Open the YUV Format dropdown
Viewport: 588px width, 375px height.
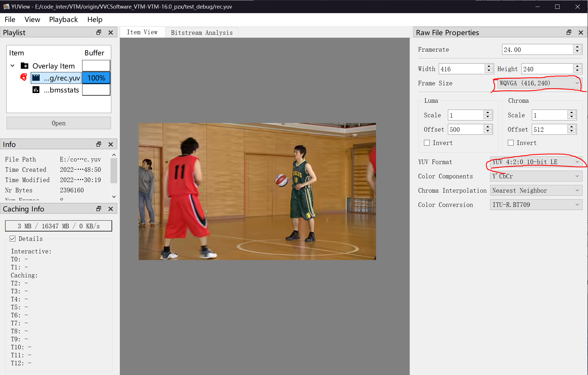[x=536, y=162]
